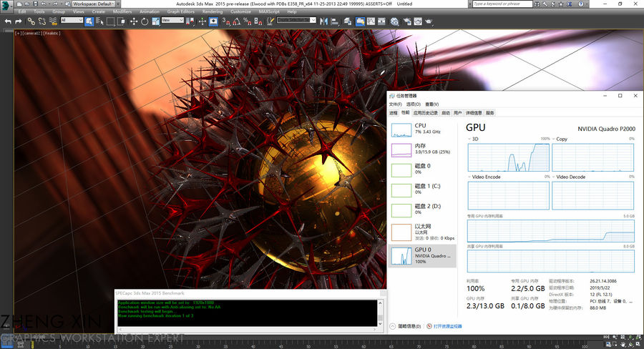This screenshot has height=349, width=644.
Task: Switch to 进程 tab in Task Manager
Action: tap(394, 113)
